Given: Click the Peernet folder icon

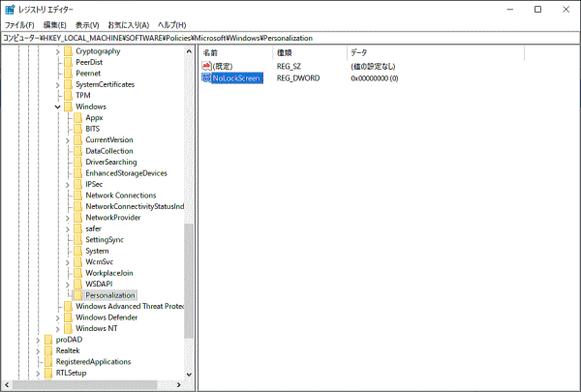Looking at the screenshot, I should [68, 74].
